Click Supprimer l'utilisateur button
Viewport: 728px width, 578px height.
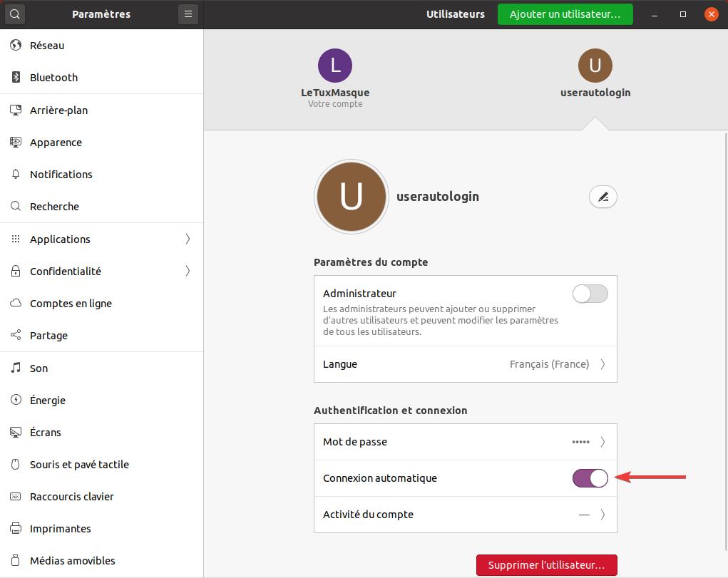546,564
